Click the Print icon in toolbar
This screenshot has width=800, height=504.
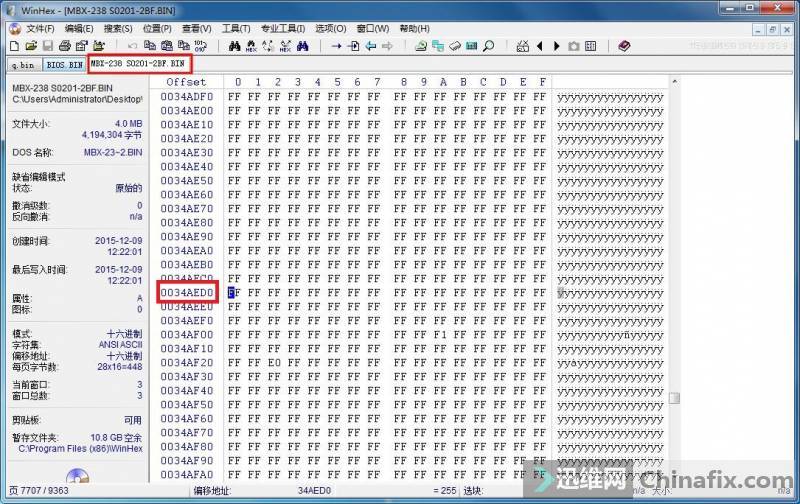pos(66,46)
